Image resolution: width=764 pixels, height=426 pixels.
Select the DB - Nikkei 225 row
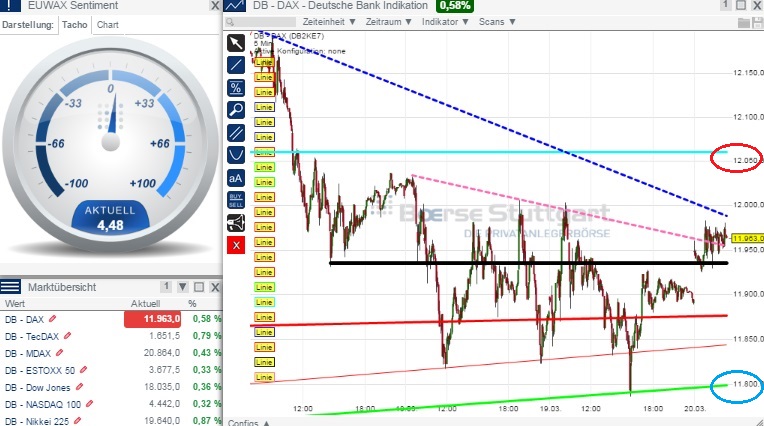pyautogui.click(x=111, y=420)
